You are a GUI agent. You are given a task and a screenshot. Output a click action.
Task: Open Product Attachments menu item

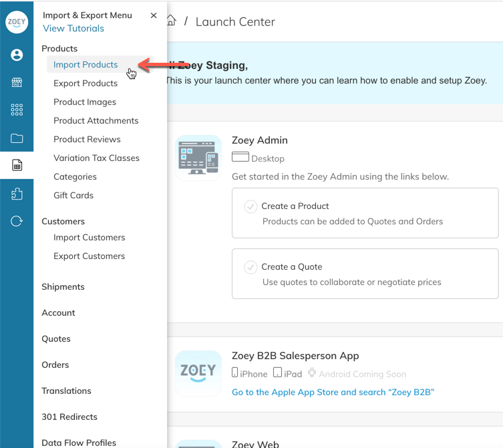coord(96,121)
